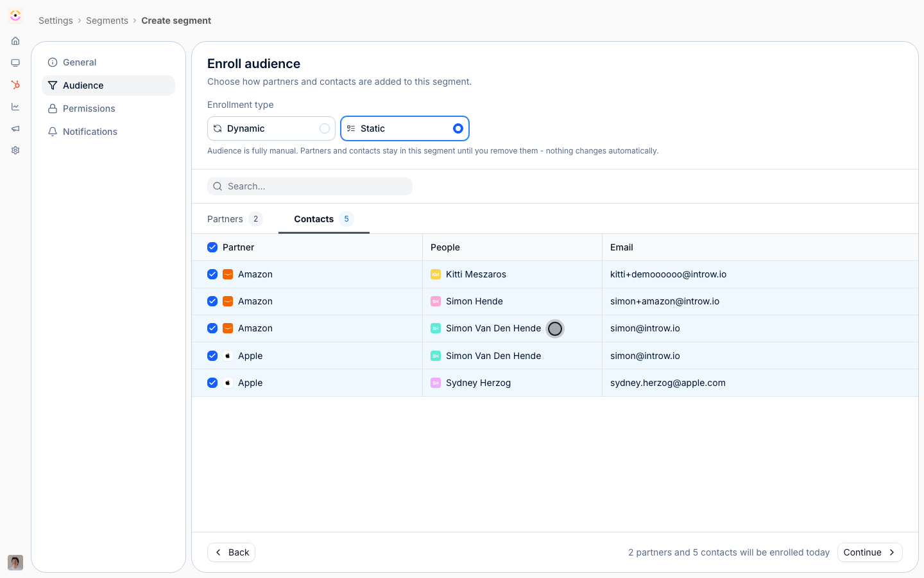Uncheck the Sydney Herzog row checkbox
The height and width of the screenshot is (578, 924).
212,383
